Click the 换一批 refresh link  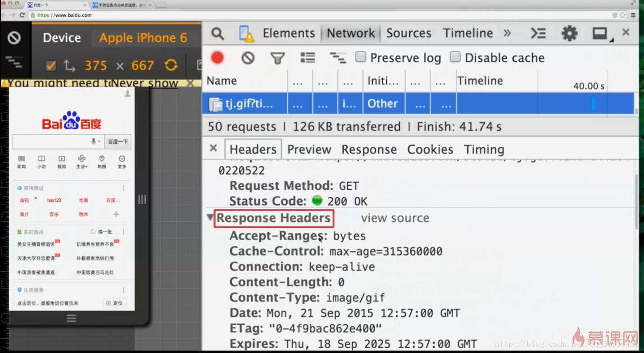101,232
